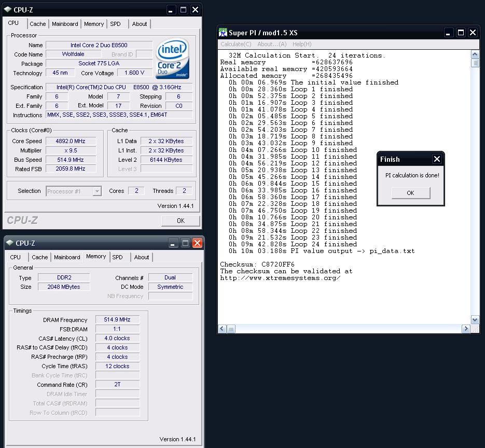Click the Rated FSB value 2059.8 MHz

coord(71,169)
